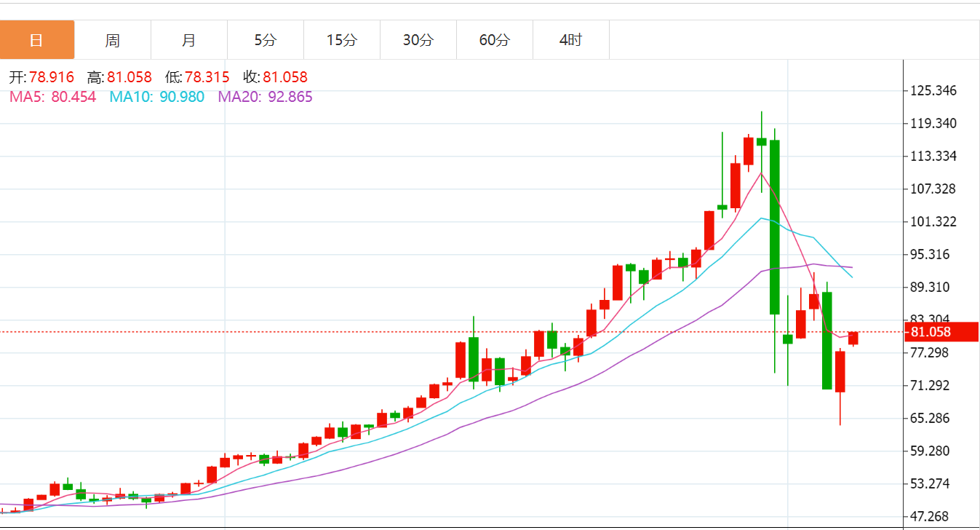
Task: Click the red current price tag on axis
Action: [x=940, y=332]
